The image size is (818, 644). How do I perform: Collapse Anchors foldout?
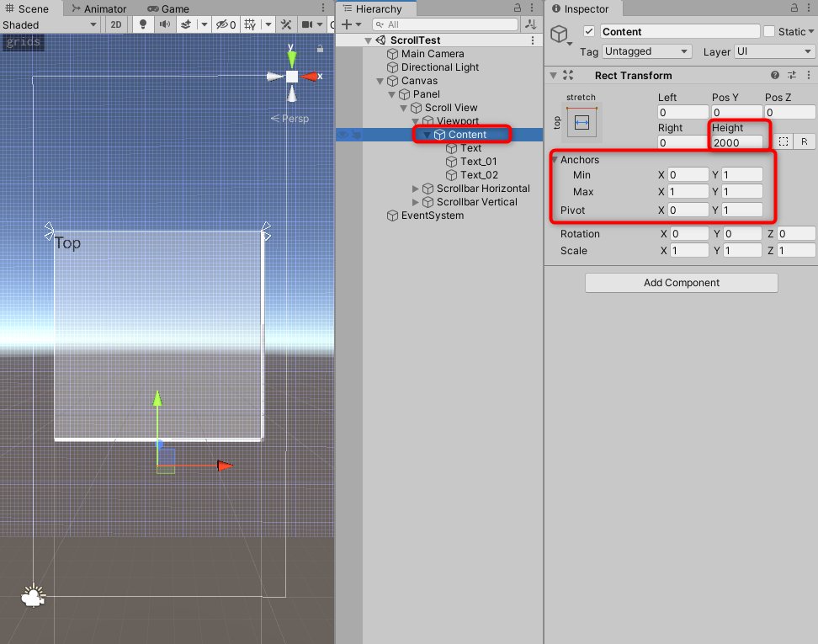click(x=555, y=160)
